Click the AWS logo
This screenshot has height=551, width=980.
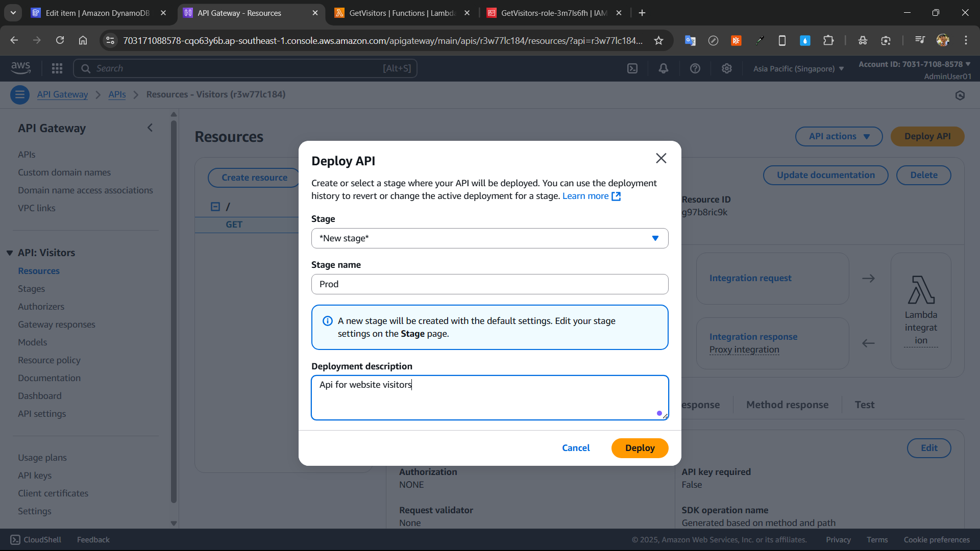click(x=21, y=68)
